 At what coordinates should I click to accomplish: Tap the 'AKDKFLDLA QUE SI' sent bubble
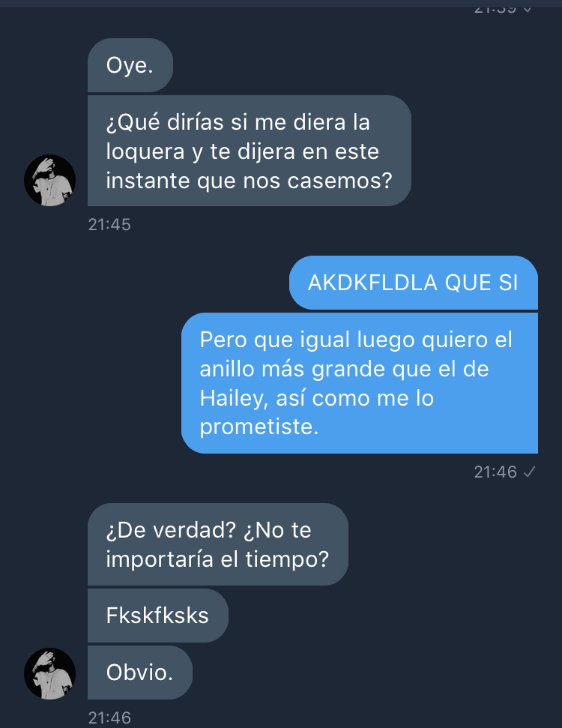(x=414, y=283)
